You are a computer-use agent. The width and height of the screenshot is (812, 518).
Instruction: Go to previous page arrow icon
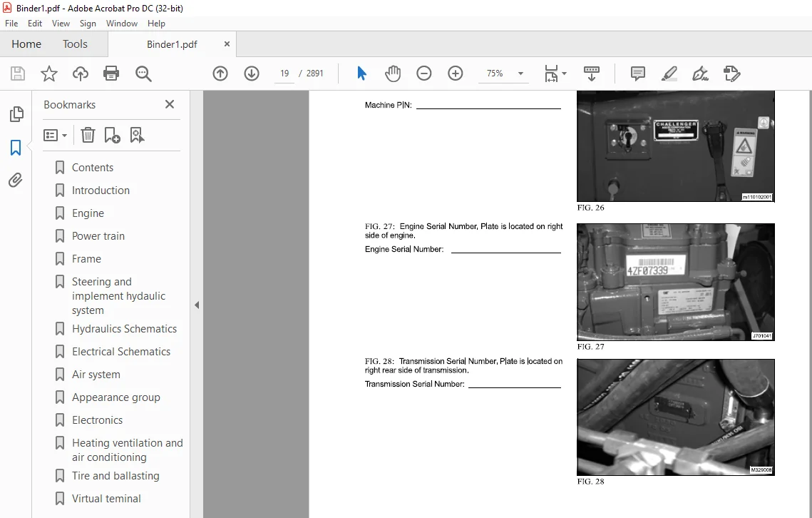point(220,73)
